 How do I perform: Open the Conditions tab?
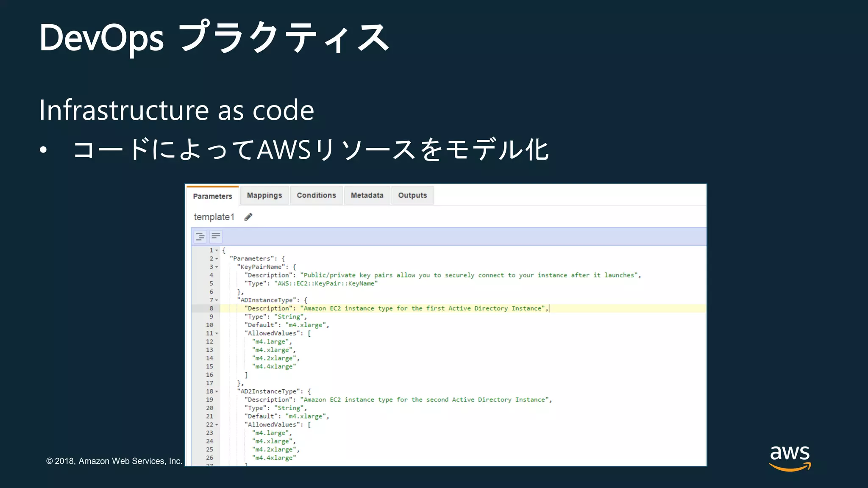[x=316, y=195]
